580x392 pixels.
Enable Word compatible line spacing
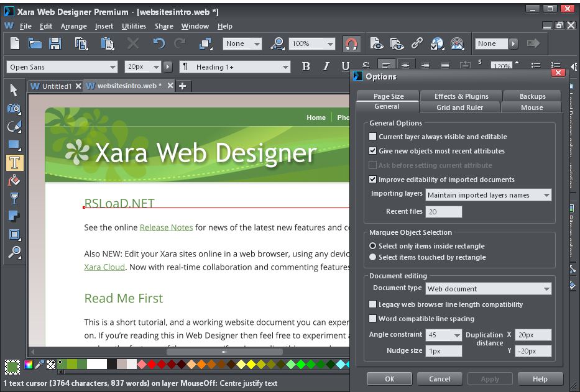(x=372, y=319)
